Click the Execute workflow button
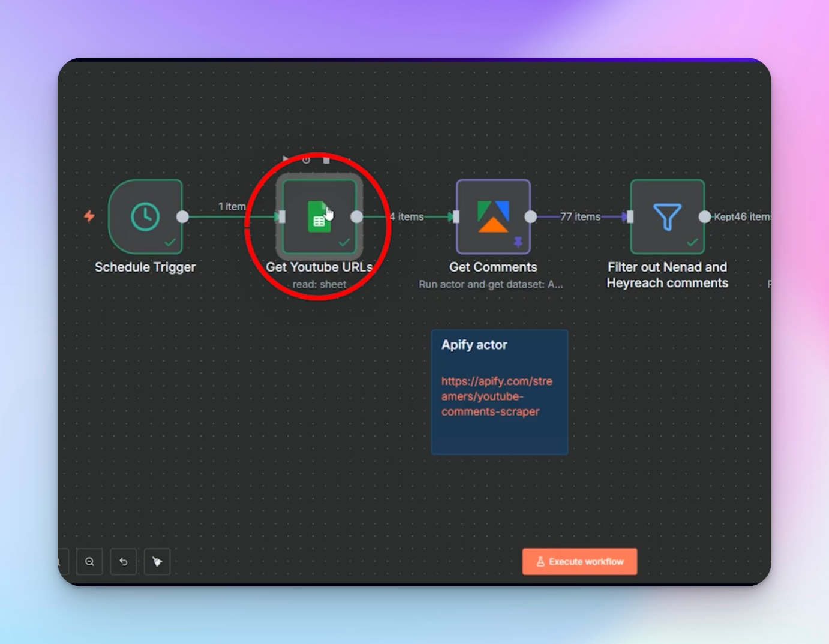The width and height of the screenshot is (829, 644). click(579, 562)
